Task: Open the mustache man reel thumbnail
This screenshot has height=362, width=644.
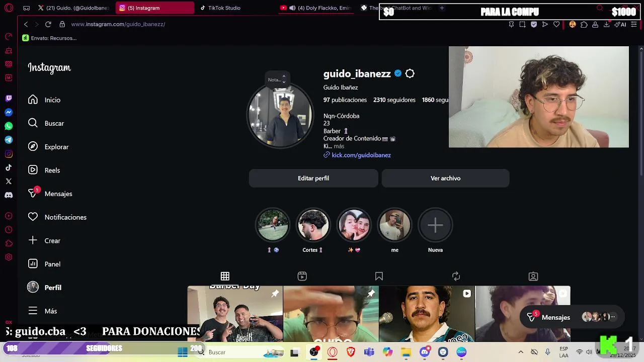Action: coord(427,314)
